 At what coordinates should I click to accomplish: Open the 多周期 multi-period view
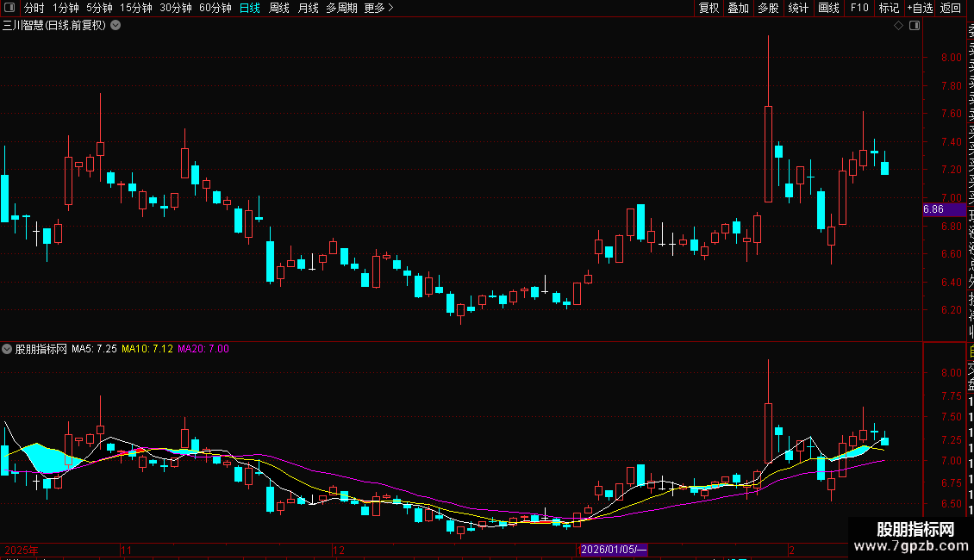(341, 8)
